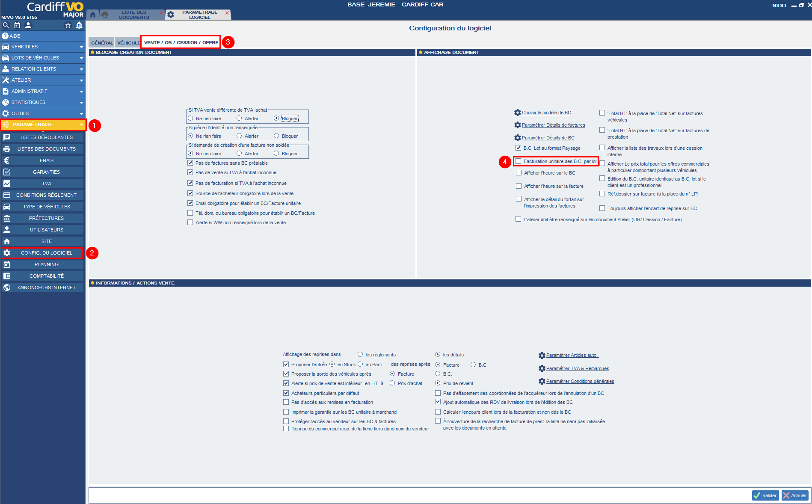This screenshot has width=812, height=504.
Task: Click the Comptabilité icon
Action: click(7, 276)
